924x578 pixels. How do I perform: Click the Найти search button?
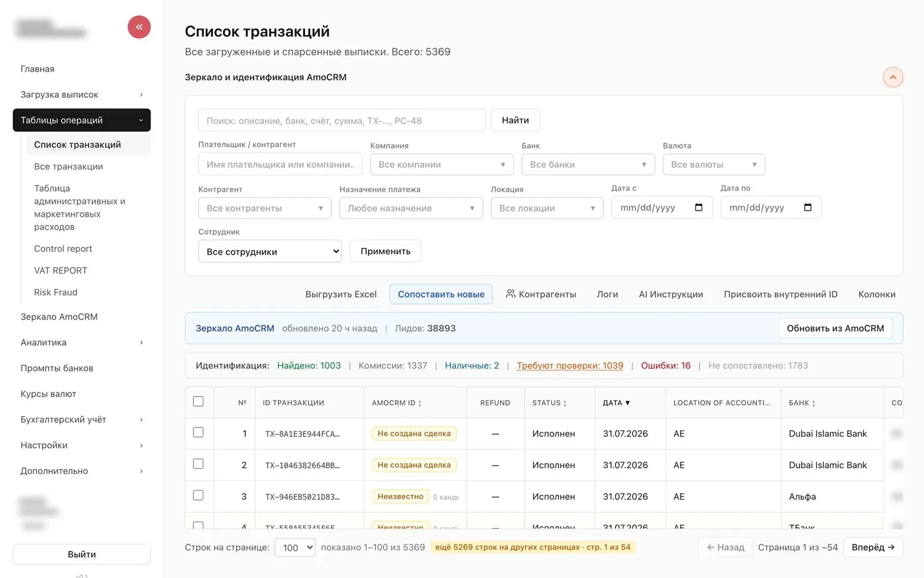point(515,120)
